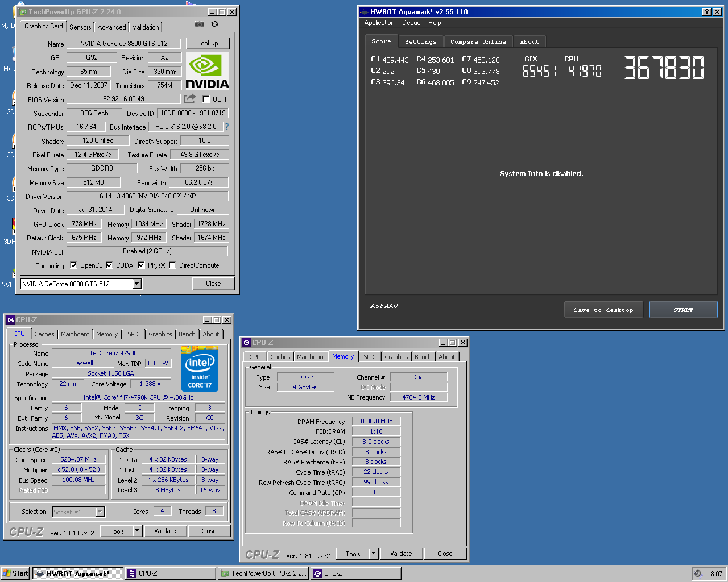Click the GPU-Z screenshot camera icon
The image size is (728, 582).
199,24
